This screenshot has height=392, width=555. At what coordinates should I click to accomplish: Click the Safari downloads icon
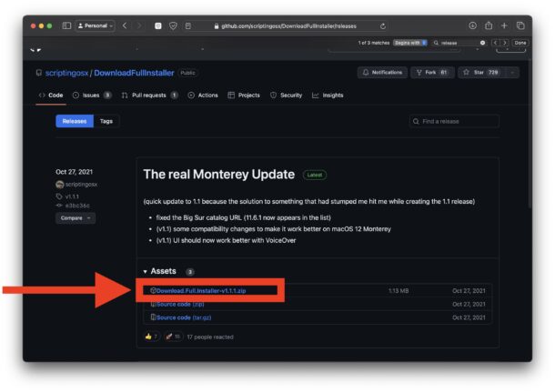[x=472, y=25]
